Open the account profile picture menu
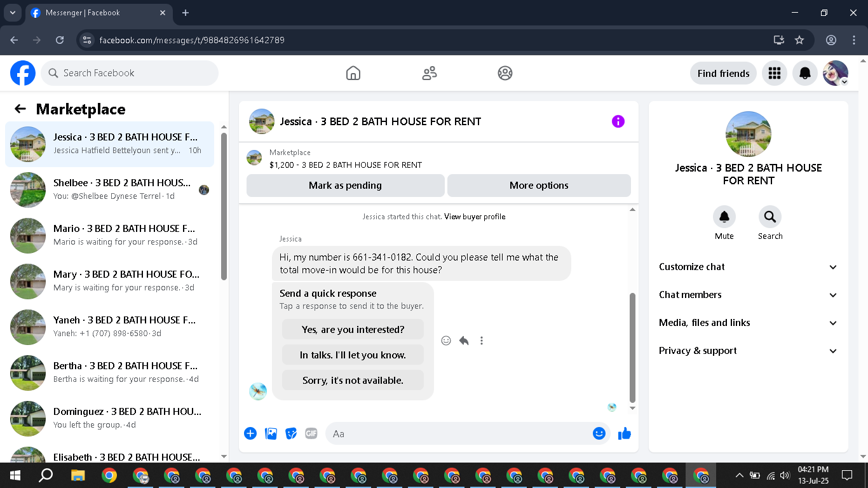868x488 pixels. (x=836, y=73)
